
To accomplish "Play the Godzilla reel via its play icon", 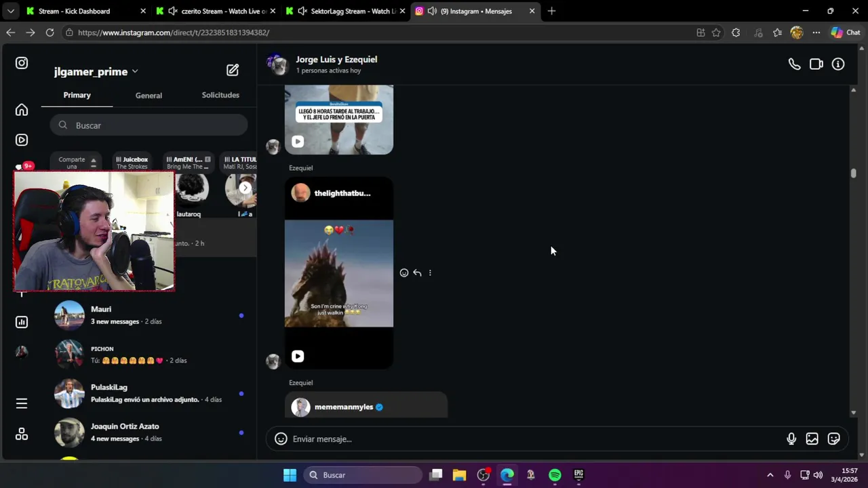I will point(298,357).
